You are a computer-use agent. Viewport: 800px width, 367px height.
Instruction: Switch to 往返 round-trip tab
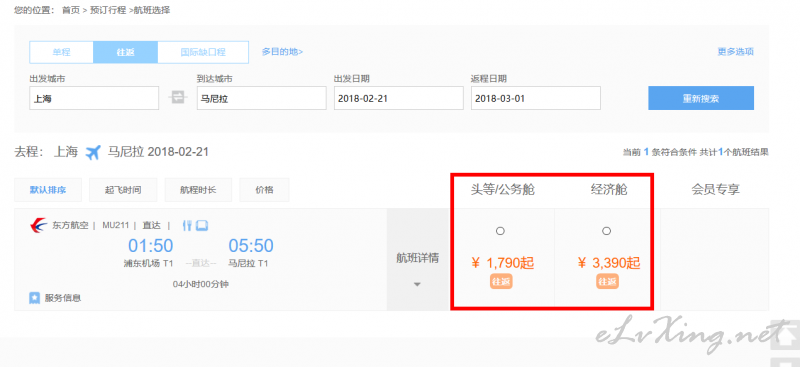(126, 52)
